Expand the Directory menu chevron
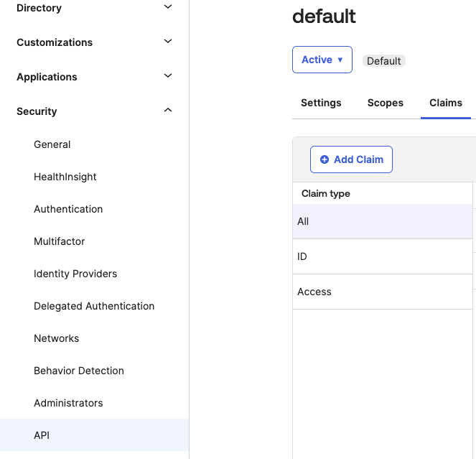The width and height of the screenshot is (476, 459). (x=168, y=7)
